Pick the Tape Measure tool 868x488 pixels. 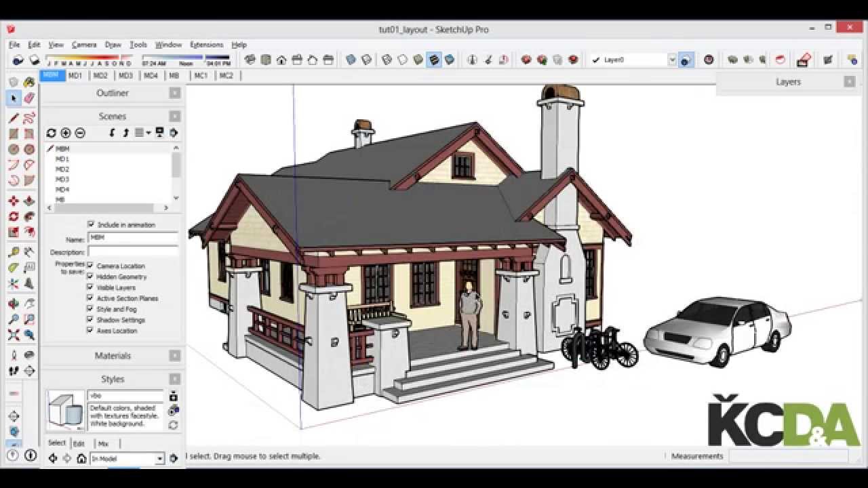coord(14,252)
